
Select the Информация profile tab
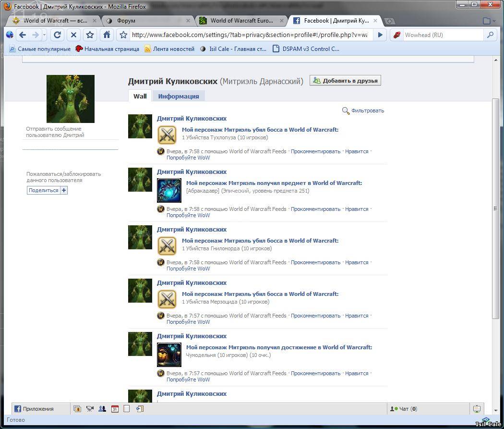tap(179, 96)
